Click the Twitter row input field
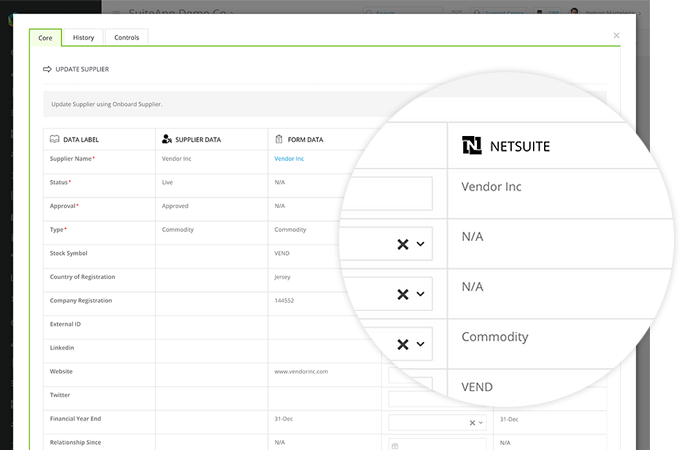Image resolution: width=683 pixels, height=450 pixels. (437, 399)
